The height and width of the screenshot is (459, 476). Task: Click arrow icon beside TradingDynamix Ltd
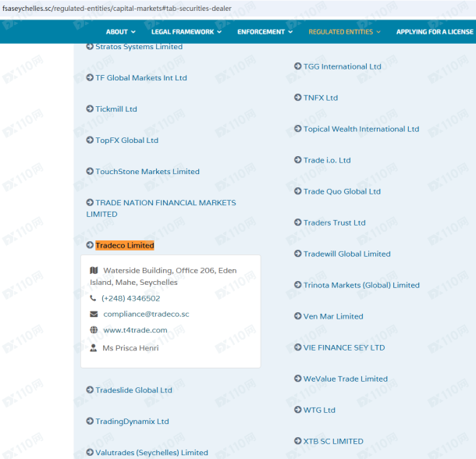tap(90, 421)
